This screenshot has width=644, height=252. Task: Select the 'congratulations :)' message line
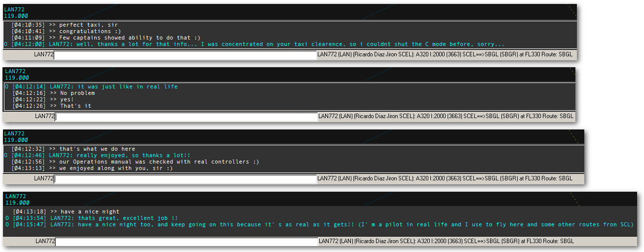[66, 31]
